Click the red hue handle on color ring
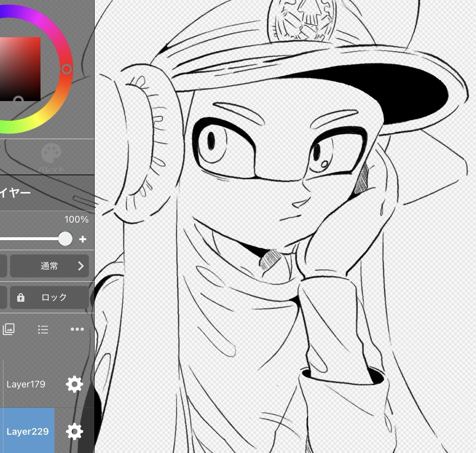 pos(67,69)
